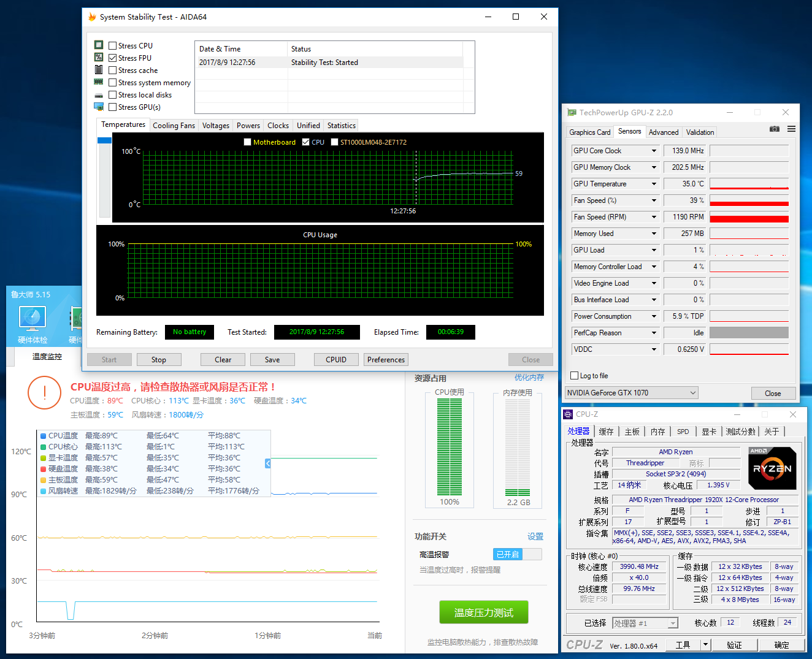Open CPU-Z processor selection dropdown
Image resolution: width=812 pixels, height=659 pixels.
[645, 623]
